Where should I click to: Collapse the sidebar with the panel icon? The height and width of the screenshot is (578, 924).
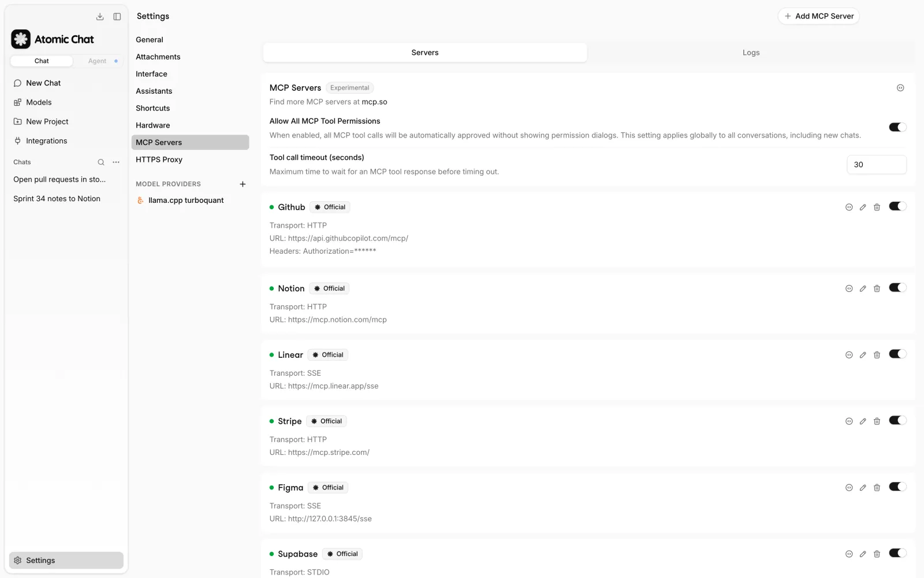pos(117,17)
